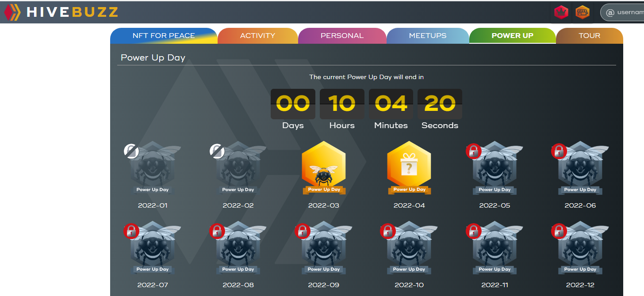This screenshot has width=644, height=296.
Task: Switch to the NFT FOR PEACE tab
Action: [x=164, y=36]
